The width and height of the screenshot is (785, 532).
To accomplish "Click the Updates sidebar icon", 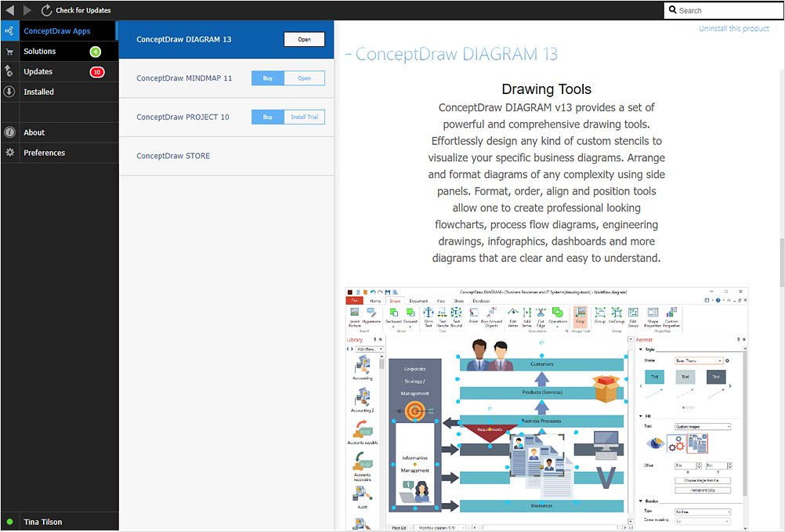I will coord(9,71).
